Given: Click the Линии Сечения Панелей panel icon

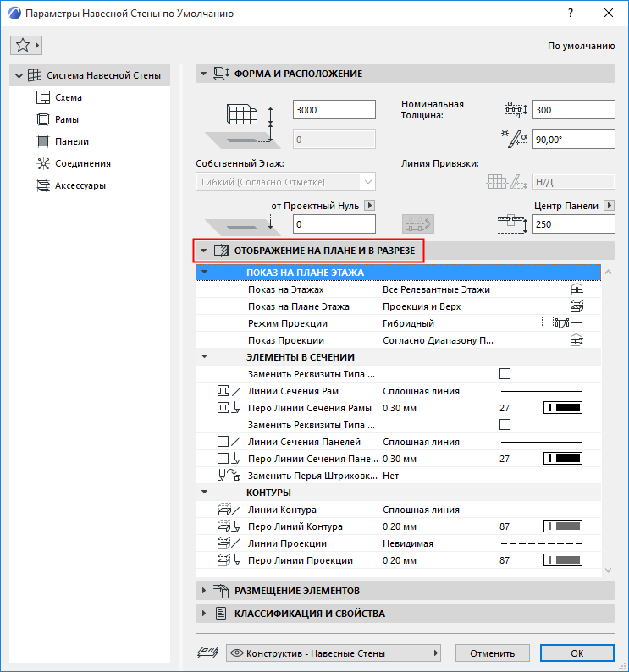Looking at the screenshot, I should pyautogui.click(x=229, y=442).
